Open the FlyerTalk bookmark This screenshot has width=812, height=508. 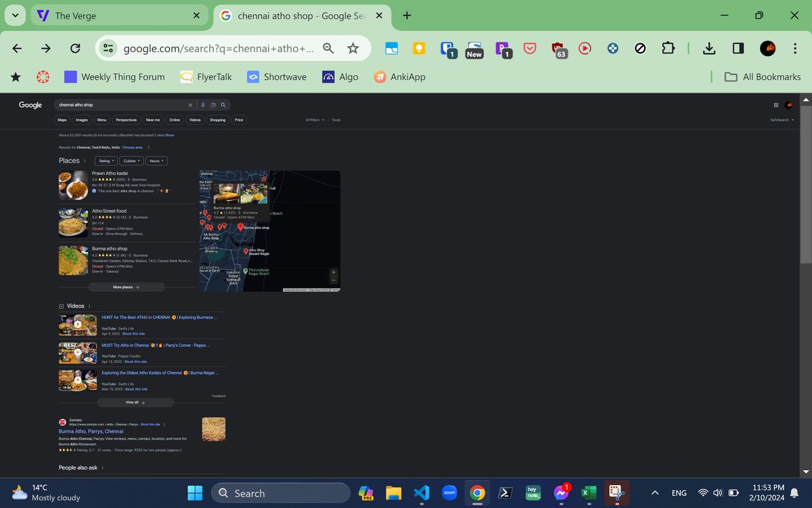pyautogui.click(x=206, y=77)
